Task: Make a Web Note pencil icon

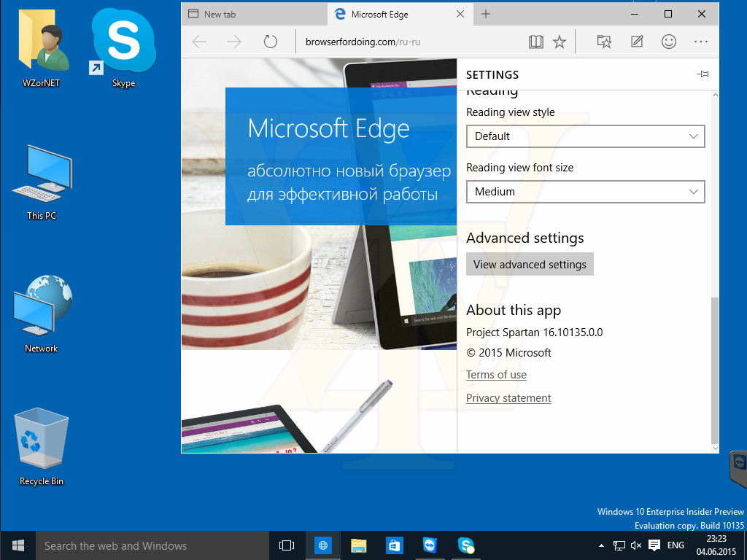Action: 636,42
